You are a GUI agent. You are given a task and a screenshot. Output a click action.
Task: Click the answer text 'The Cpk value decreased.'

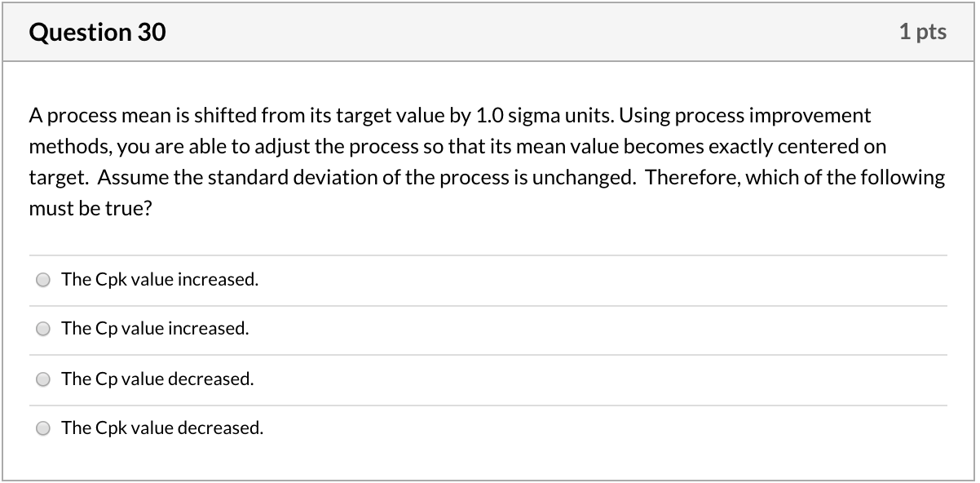pos(162,428)
